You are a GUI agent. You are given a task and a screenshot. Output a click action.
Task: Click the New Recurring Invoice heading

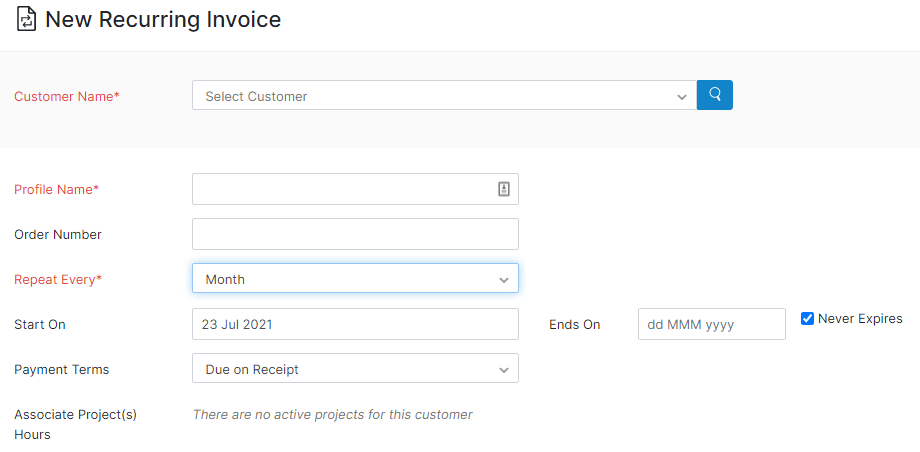coord(163,19)
